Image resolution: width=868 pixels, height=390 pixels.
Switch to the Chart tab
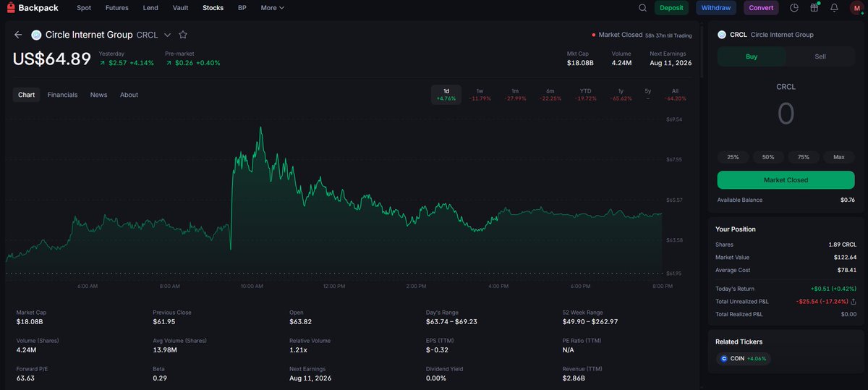point(26,95)
